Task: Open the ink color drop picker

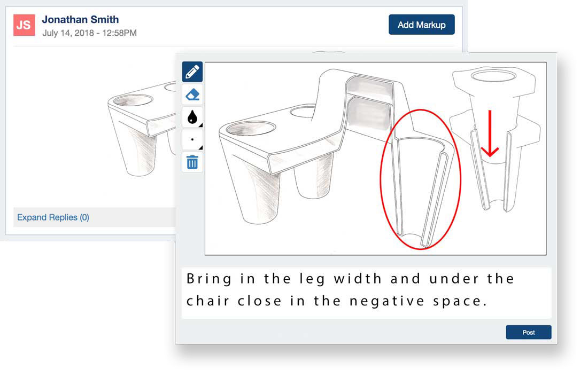Action: [192, 117]
